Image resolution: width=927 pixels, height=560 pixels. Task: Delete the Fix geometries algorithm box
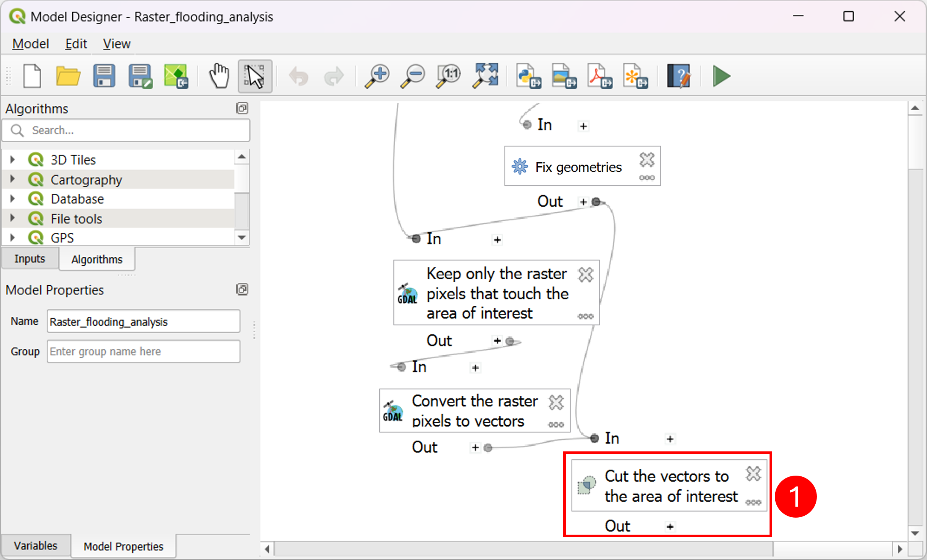coord(647,160)
